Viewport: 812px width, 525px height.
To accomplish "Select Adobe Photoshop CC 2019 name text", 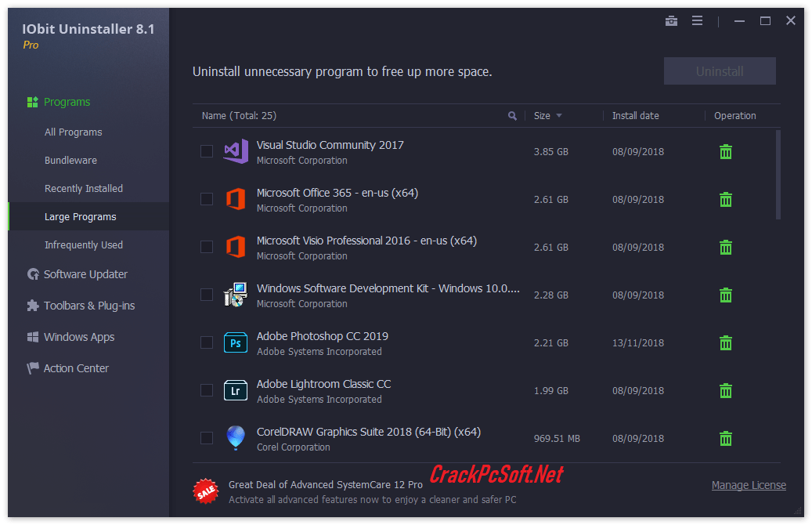I will 322,336.
